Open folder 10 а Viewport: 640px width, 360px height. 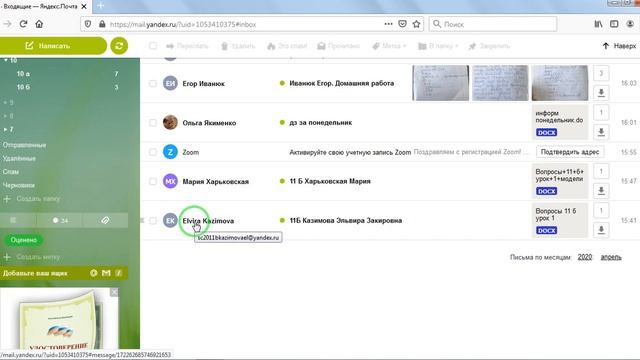coord(23,74)
